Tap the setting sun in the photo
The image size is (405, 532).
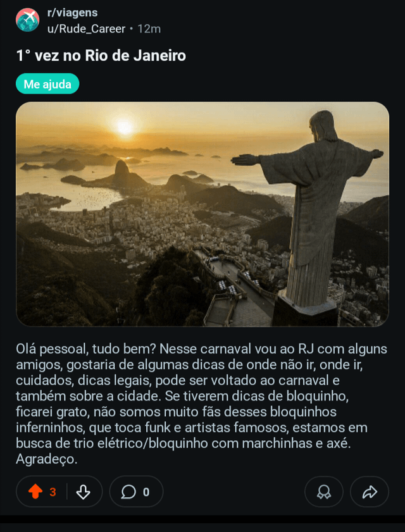[125, 127]
